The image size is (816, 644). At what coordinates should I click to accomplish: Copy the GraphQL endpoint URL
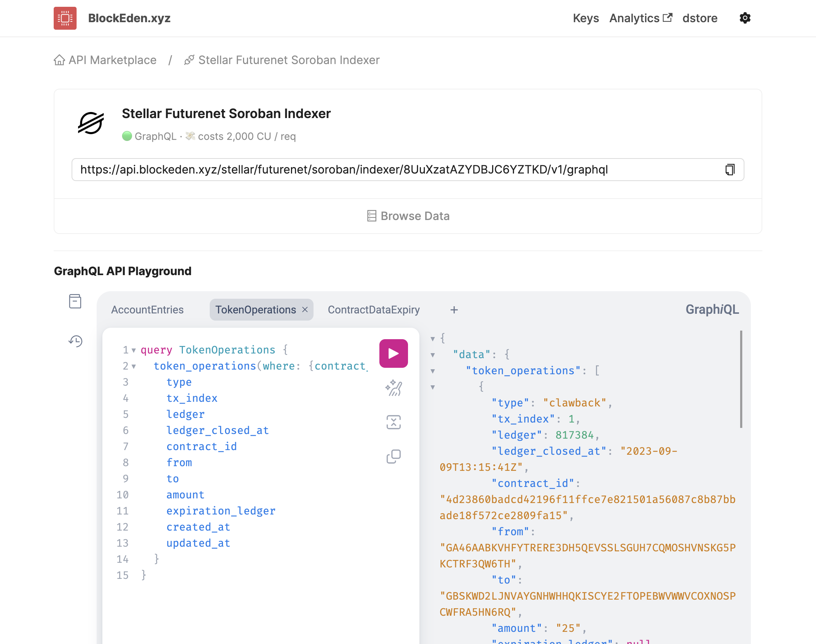click(x=730, y=170)
